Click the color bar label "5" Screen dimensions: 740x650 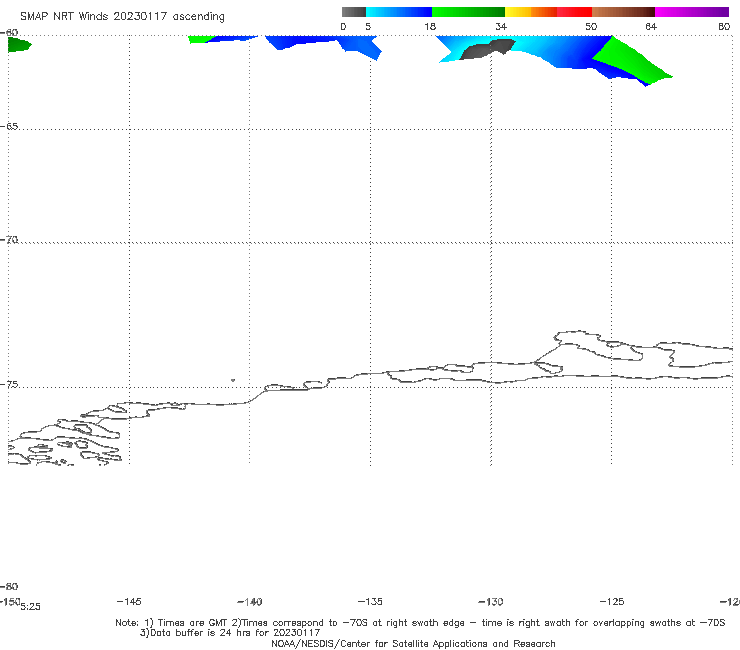tap(368, 26)
